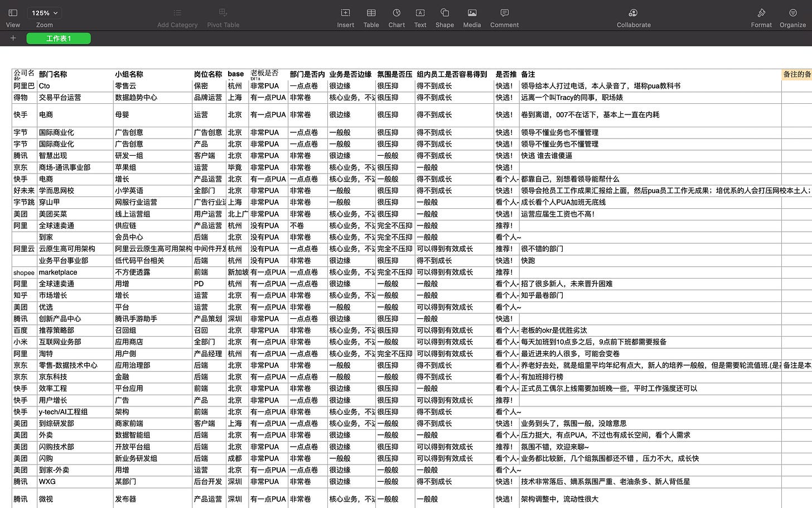Viewport: 812px width, 508px height.
Task: Select the 备注 header cell
Action: point(650,74)
